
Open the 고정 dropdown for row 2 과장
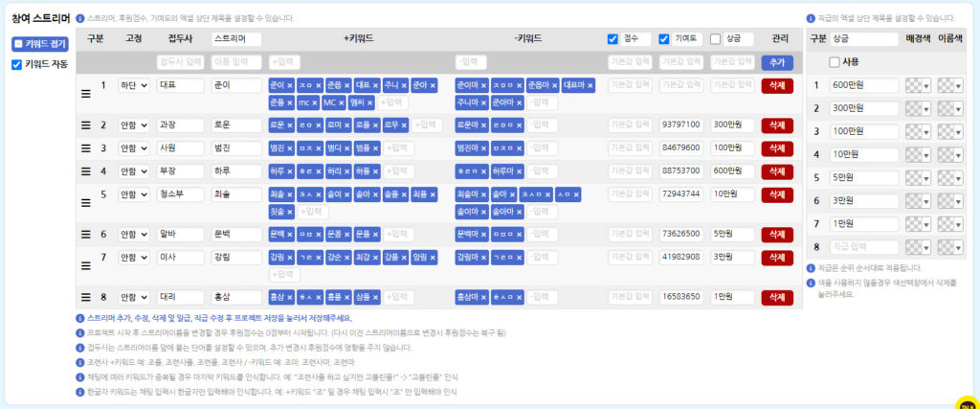134,125
